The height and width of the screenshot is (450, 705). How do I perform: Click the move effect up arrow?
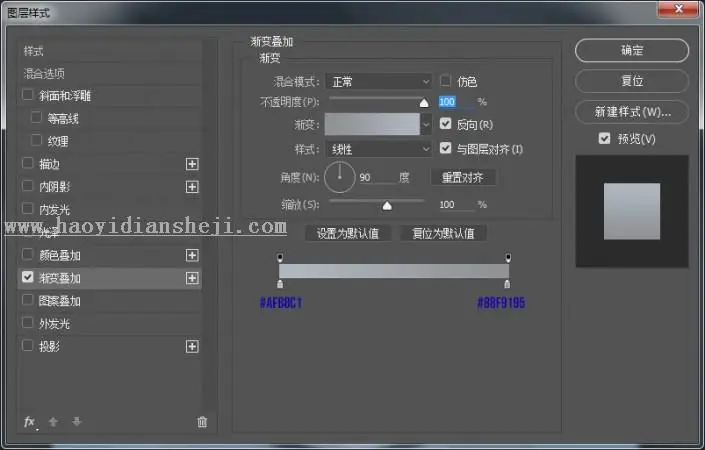click(53, 422)
